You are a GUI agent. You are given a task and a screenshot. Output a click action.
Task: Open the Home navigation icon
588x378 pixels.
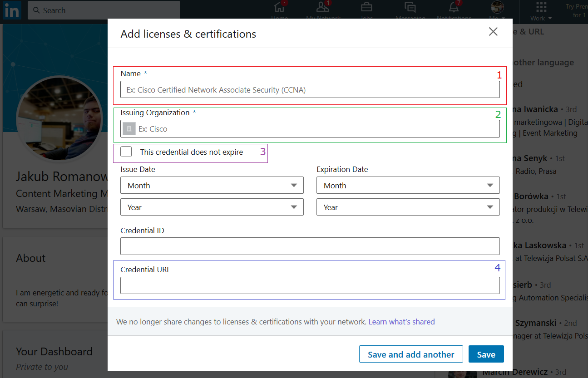pos(280,7)
